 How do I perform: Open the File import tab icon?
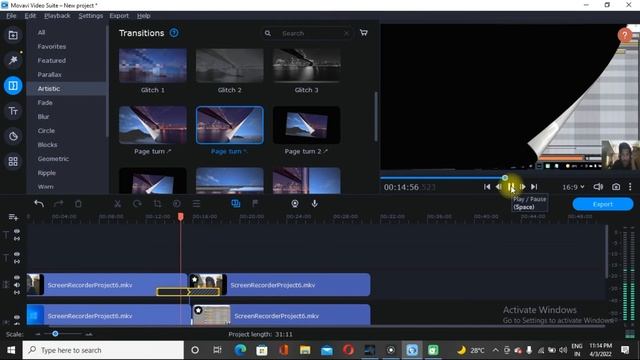tap(13, 35)
